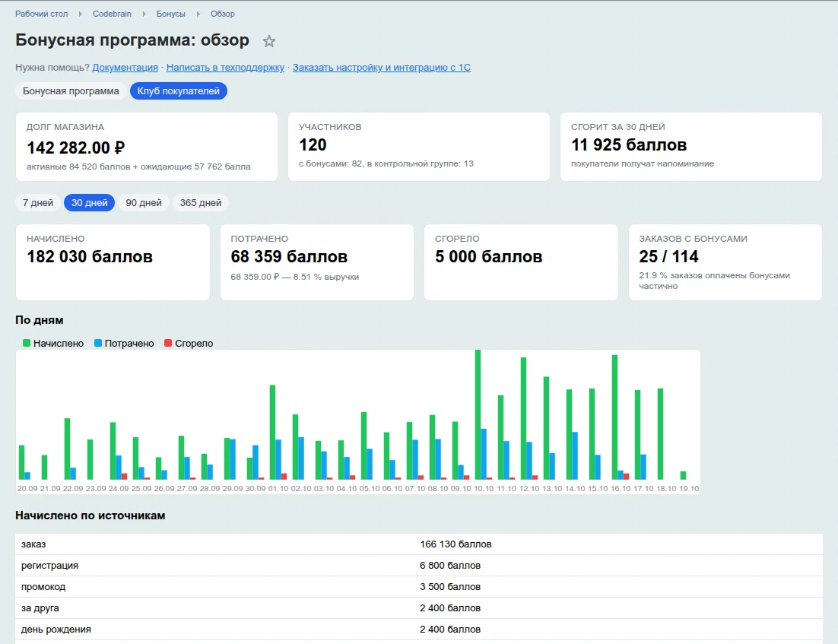
Task: Add page to favorites with star icon
Action: [x=269, y=41]
